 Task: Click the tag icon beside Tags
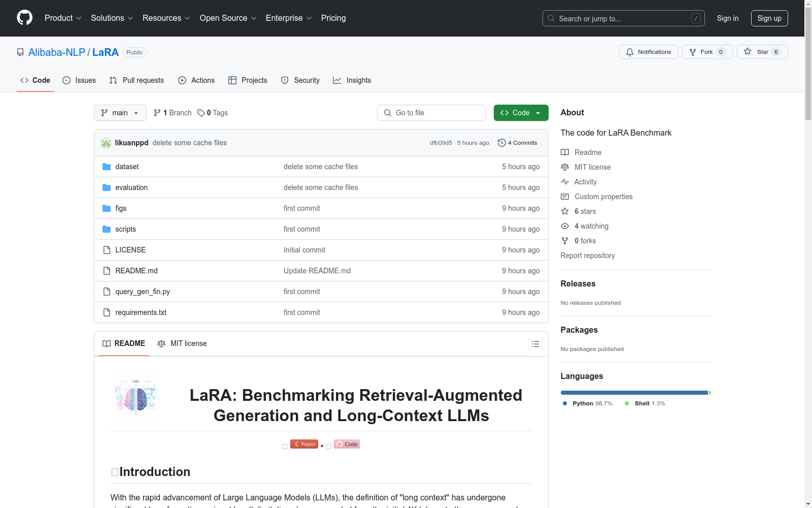(201, 113)
